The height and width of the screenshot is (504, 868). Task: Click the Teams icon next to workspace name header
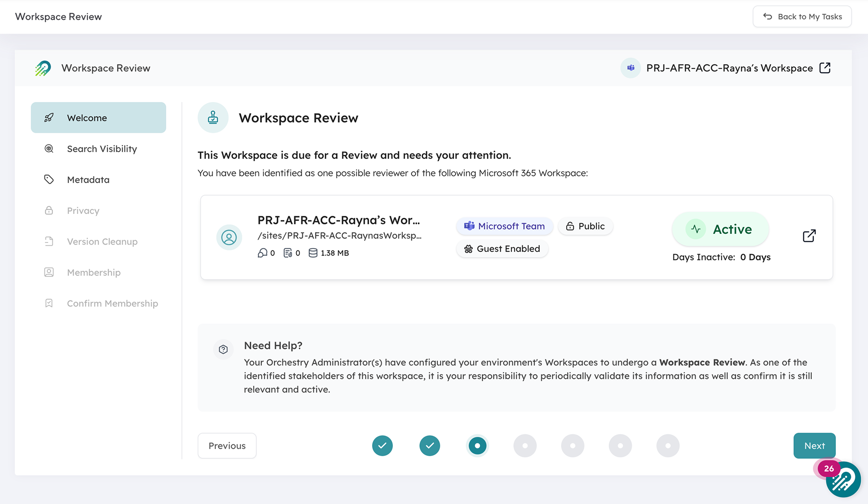click(x=630, y=68)
